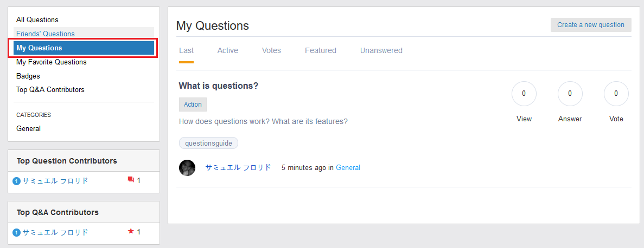Viewport: 644px width, 248px height.
Task: Click rank badge in Top Q&A Contributors
Action: (16, 232)
